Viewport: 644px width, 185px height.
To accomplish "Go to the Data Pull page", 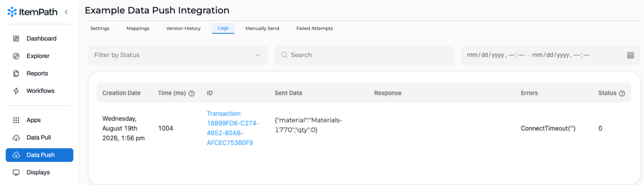I will click(39, 138).
